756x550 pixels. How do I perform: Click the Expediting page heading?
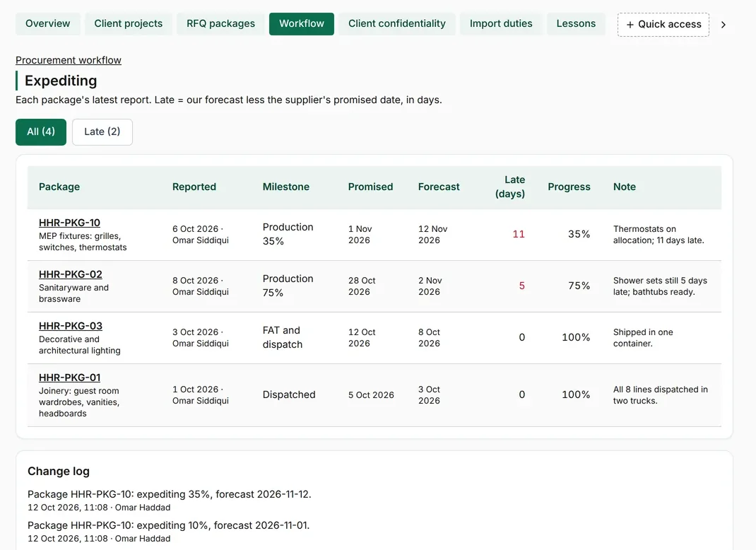61,81
